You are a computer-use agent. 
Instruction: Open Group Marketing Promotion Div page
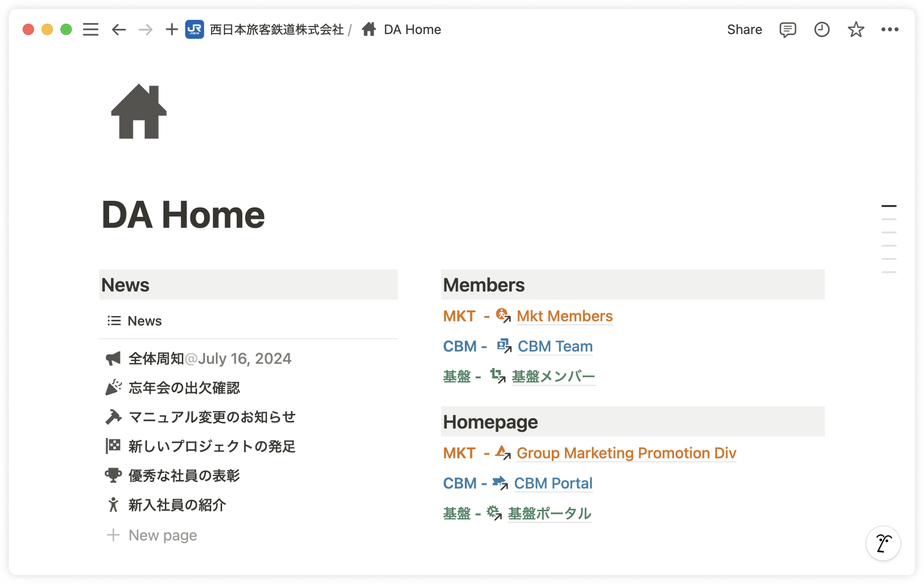coord(626,453)
